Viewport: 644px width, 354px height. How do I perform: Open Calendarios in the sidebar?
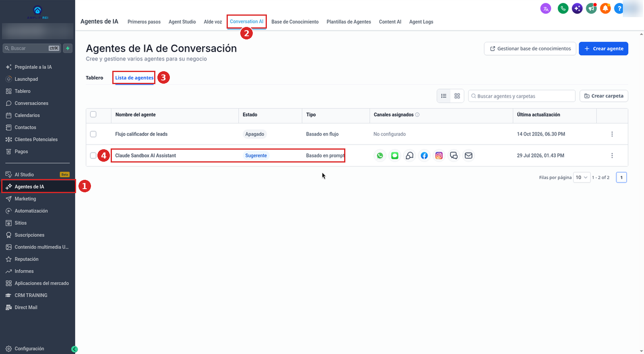coord(27,115)
